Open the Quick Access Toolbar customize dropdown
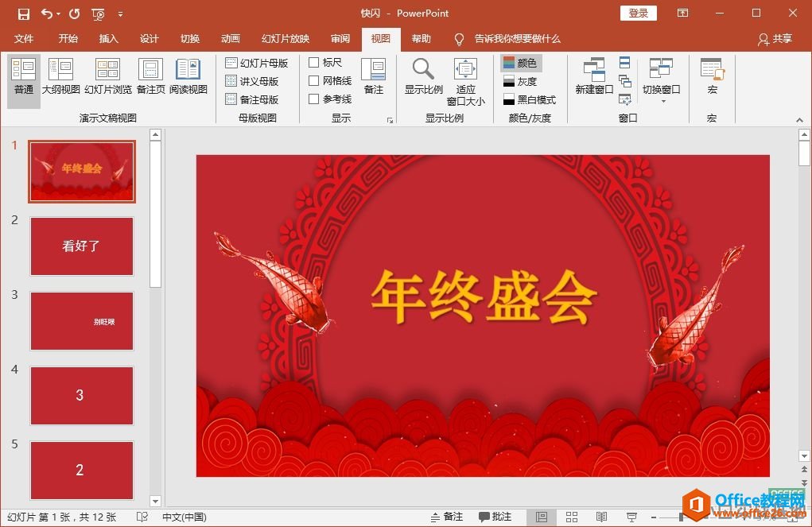The height and width of the screenshot is (527, 812). click(x=121, y=14)
